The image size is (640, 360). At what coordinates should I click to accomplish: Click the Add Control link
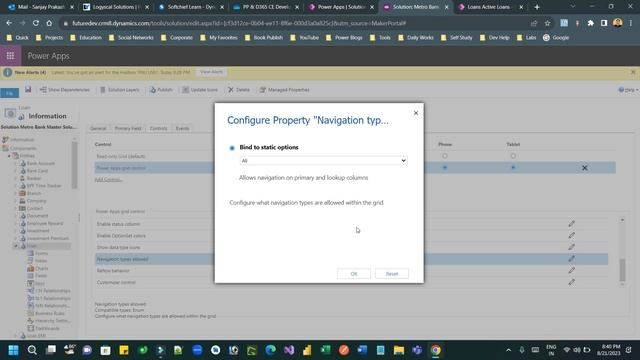coord(109,180)
